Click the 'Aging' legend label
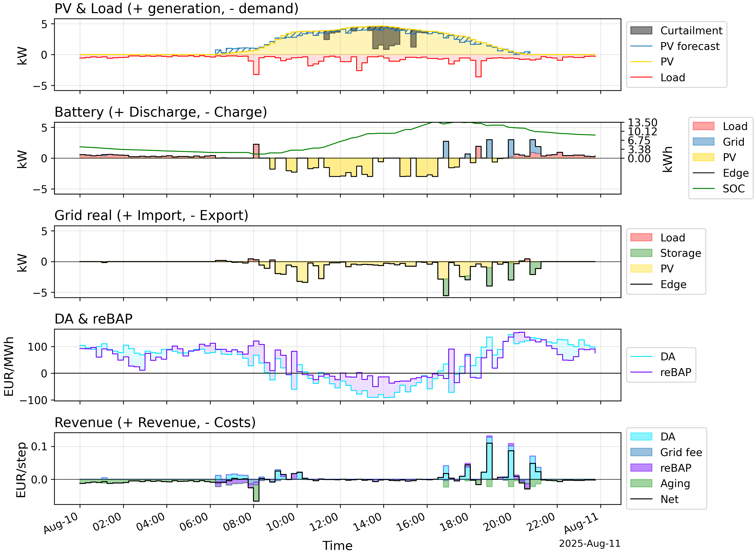Screen dimensions: 756x555 675,484
